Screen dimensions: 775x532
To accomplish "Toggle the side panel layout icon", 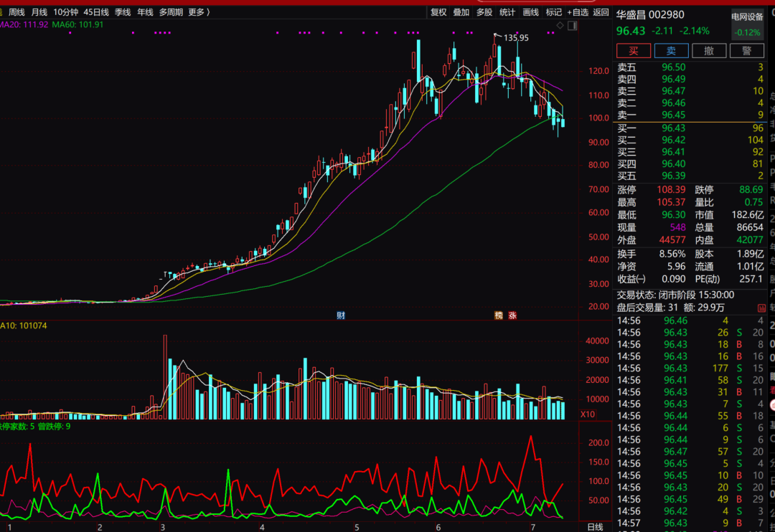I will click(x=572, y=25).
